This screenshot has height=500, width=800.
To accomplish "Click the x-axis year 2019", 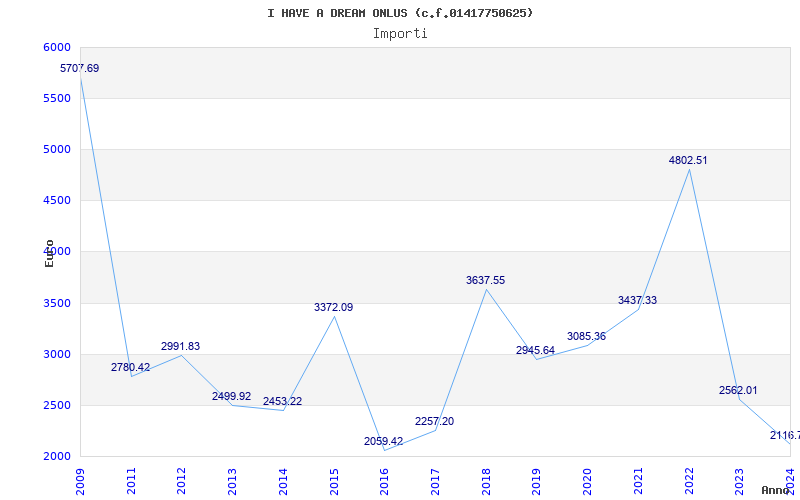I will [536, 482].
